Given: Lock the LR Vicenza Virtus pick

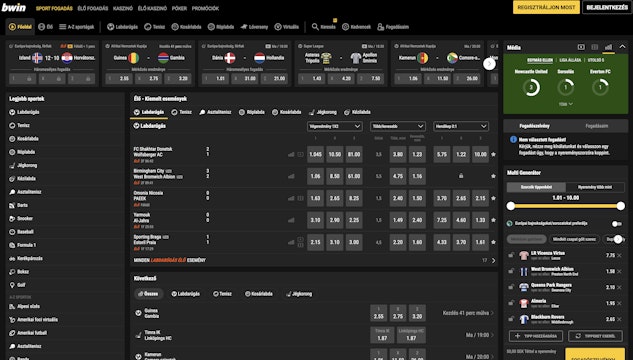Looking at the screenshot, I should pos(511,255).
